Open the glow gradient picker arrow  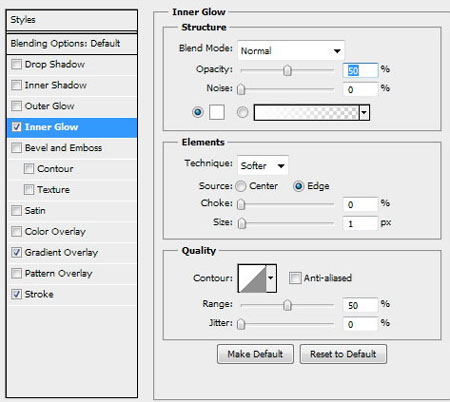[364, 113]
